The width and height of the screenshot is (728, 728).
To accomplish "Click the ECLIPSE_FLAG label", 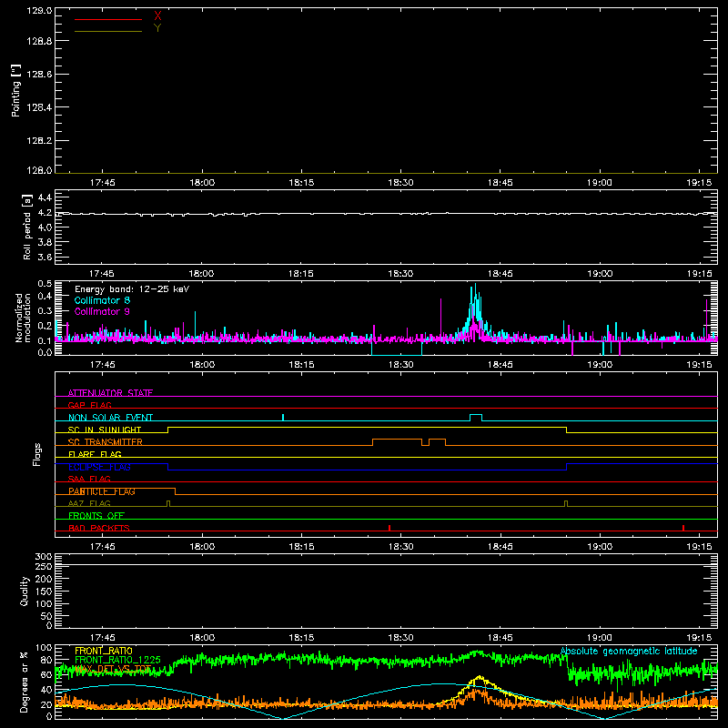I will click(x=99, y=467).
